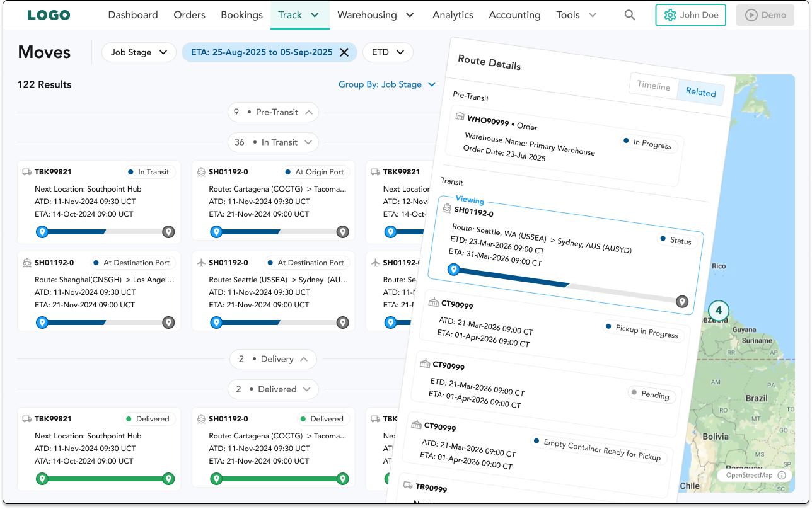The width and height of the screenshot is (812, 509).
Task: Click the Route Details heading
Action: click(x=489, y=62)
